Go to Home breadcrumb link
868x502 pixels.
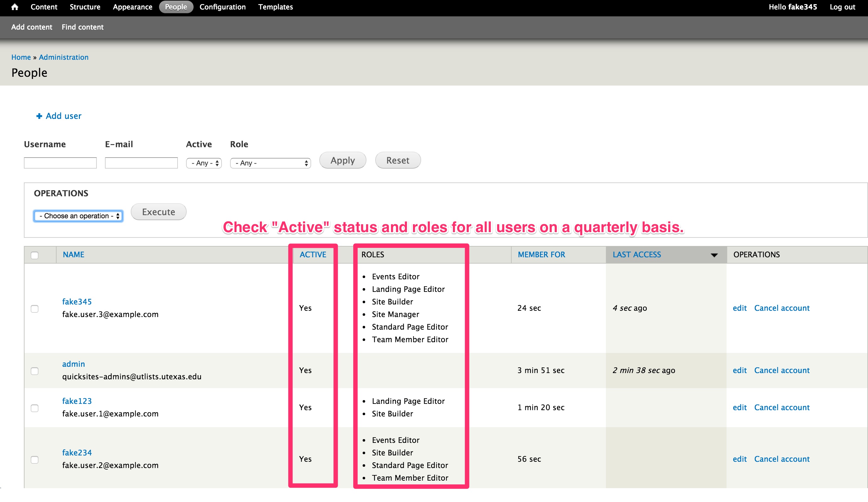(21, 57)
